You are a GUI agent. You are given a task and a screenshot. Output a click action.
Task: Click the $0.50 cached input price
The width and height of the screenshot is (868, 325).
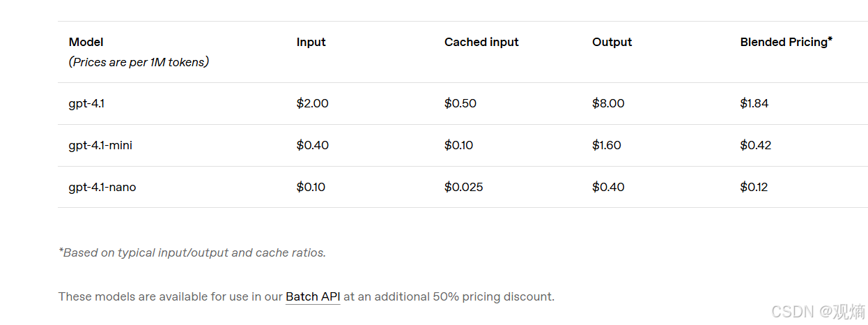tap(460, 103)
